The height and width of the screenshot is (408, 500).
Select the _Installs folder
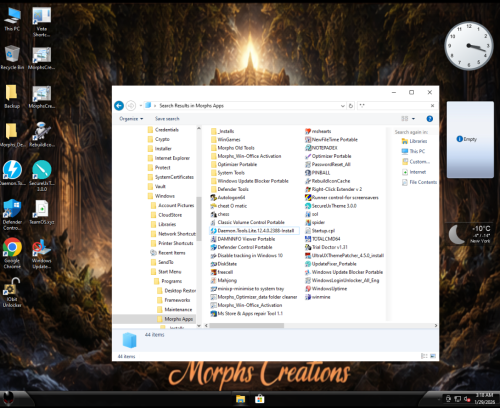point(223,131)
